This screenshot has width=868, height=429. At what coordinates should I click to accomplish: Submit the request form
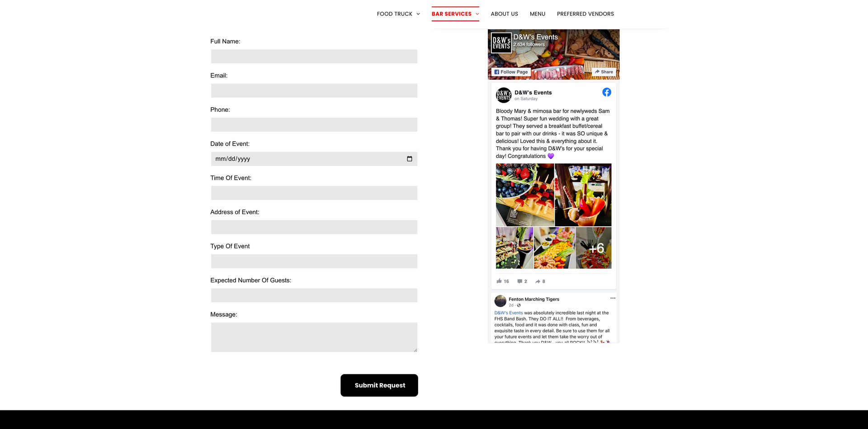click(379, 386)
